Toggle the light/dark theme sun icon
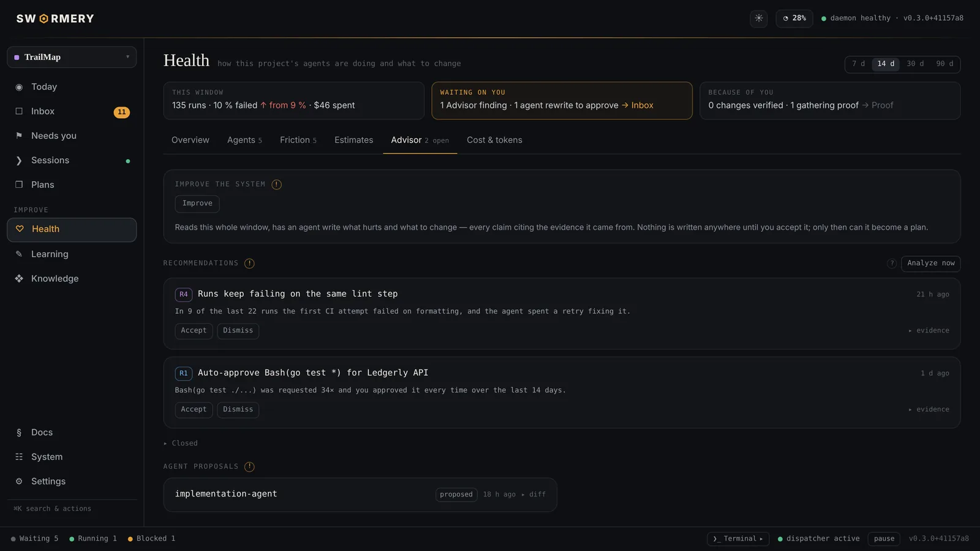This screenshot has width=980, height=551. coord(759,18)
